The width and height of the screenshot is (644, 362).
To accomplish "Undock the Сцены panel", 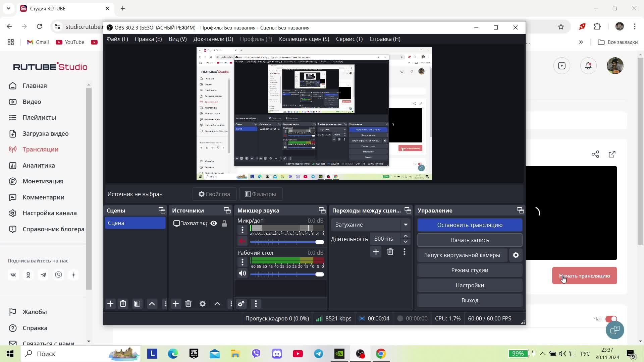I will click(x=162, y=210).
